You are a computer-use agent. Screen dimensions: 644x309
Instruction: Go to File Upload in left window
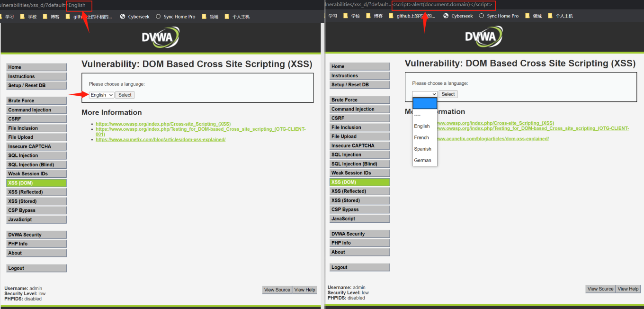(36, 137)
